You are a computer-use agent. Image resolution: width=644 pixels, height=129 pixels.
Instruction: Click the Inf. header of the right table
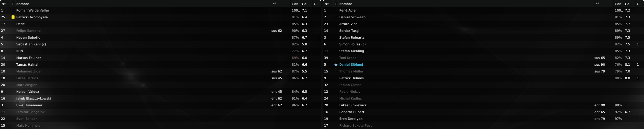(x=597, y=4)
